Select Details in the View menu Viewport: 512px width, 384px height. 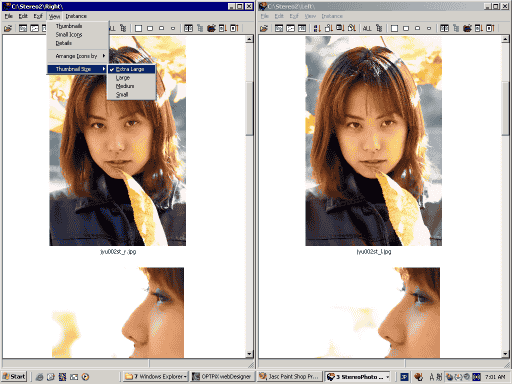click(64, 43)
